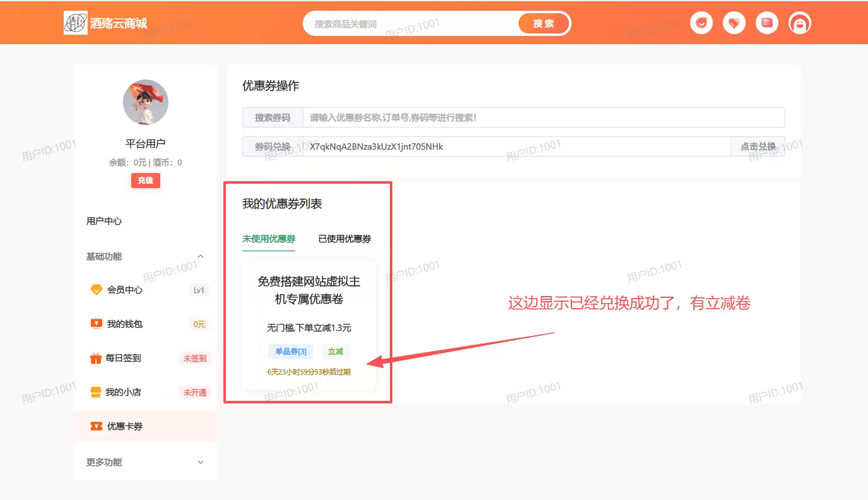Click the 我的钱包 wallet icon
868x500 pixels.
point(96,324)
